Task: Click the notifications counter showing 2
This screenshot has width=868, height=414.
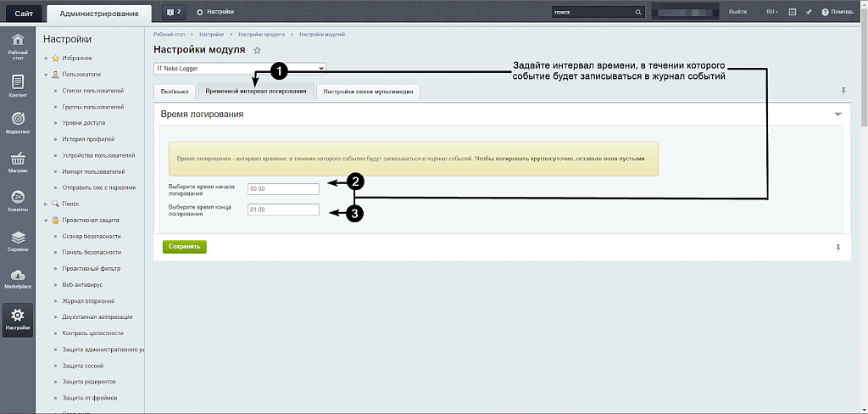Action: (x=173, y=12)
